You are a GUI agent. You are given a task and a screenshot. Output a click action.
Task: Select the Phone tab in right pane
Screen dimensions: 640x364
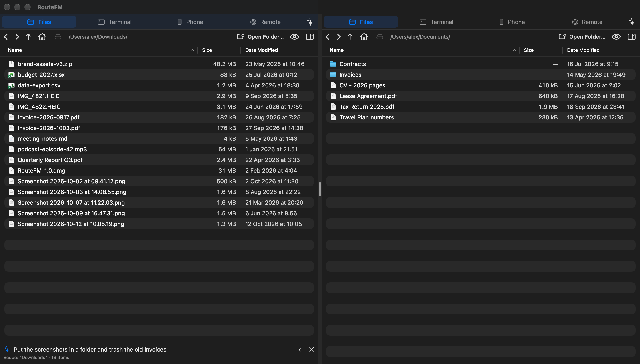[512, 22]
